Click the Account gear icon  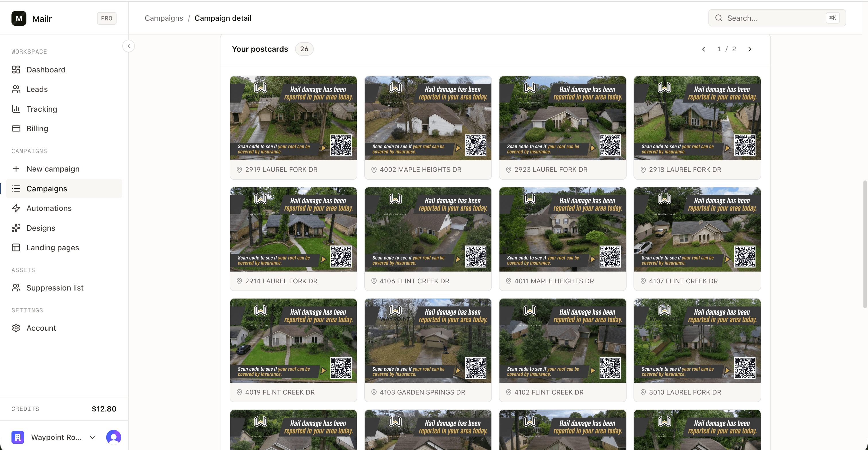pyautogui.click(x=16, y=328)
